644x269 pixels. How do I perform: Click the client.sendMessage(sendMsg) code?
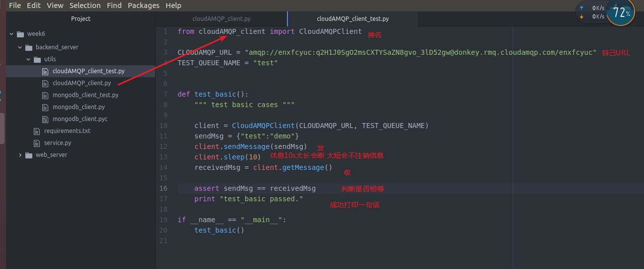coord(251,146)
